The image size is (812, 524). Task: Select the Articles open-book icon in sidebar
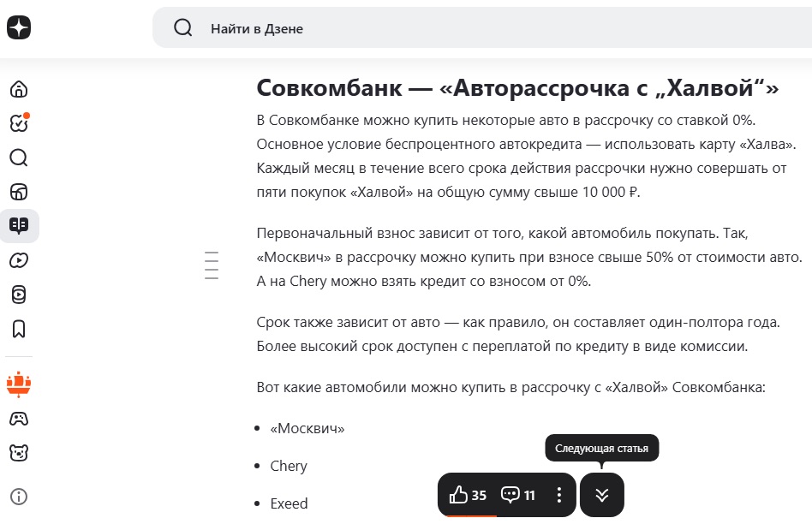19,226
